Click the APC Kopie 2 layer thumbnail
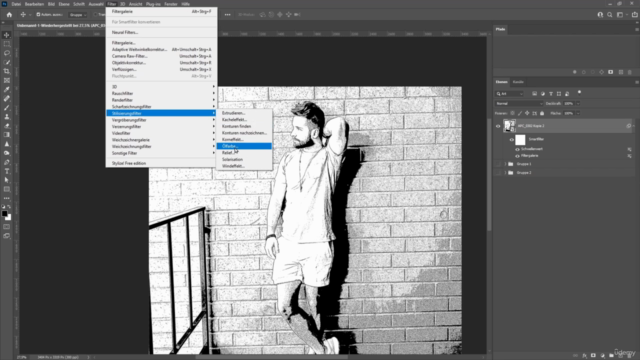Screen dimensions: 640x360 coord(509,126)
